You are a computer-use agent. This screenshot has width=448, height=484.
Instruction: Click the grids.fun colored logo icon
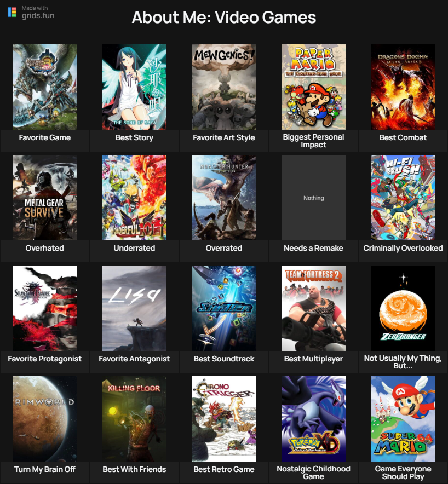[x=12, y=12]
